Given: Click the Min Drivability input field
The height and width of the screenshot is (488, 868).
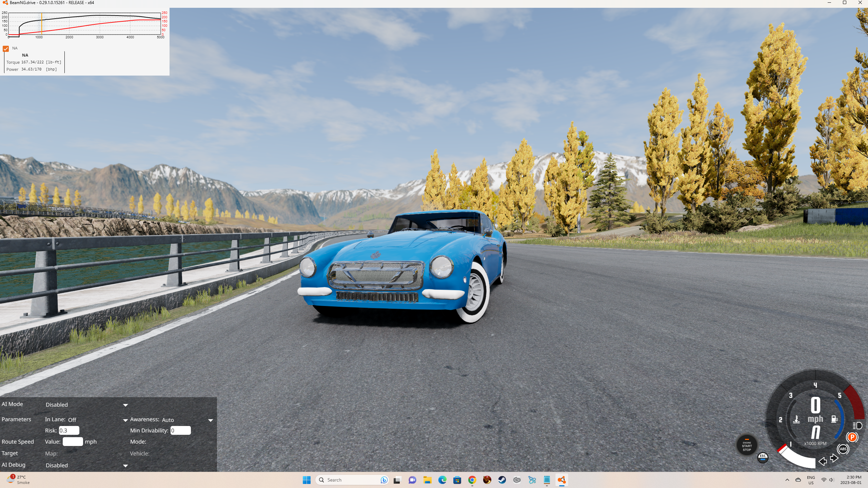Looking at the screenshot, I should click(x=180, y=430).
